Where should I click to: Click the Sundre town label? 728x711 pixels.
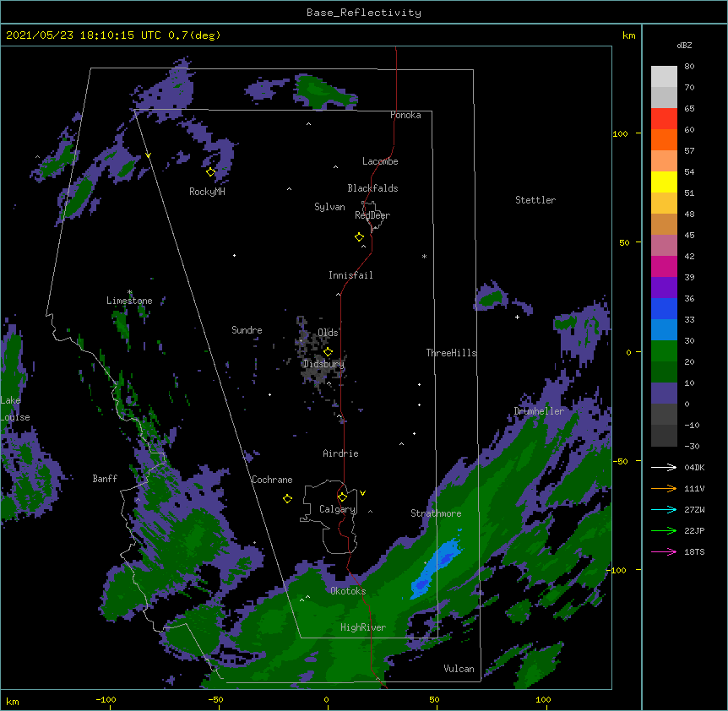click(247, 330)
